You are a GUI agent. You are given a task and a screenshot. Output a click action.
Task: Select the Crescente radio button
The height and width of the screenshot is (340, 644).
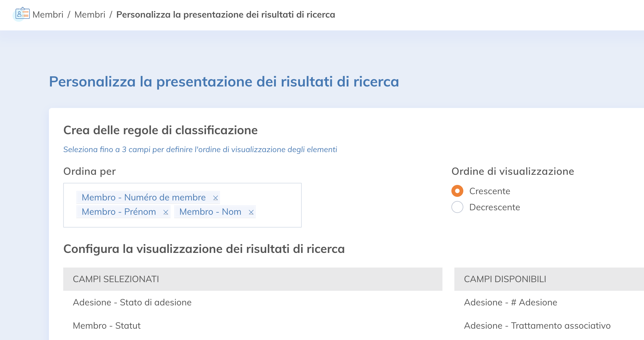tap(457, 191)
